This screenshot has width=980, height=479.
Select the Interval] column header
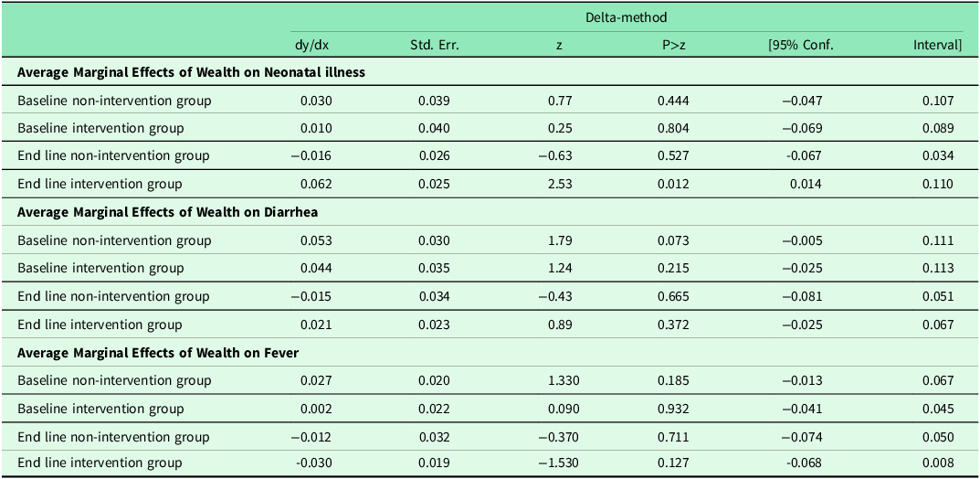937,45
